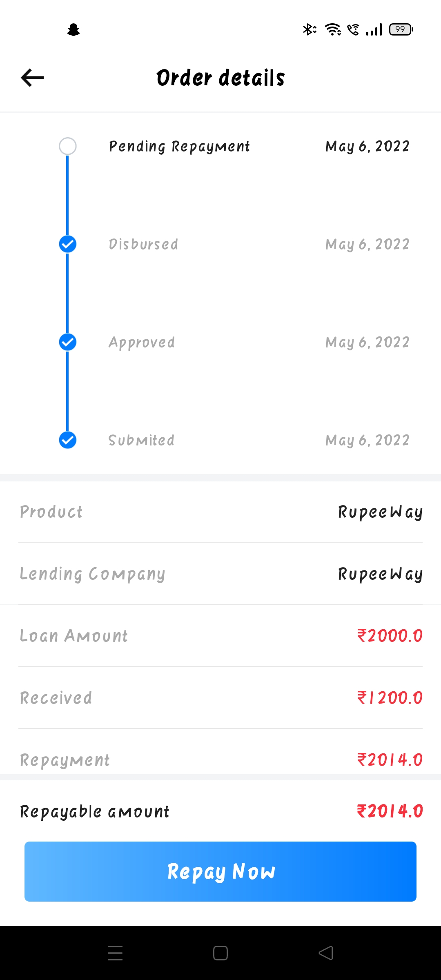The height and width of the screenshot is (980, 441).
Task: Tap the Repayable amount ₹2014.0 total
Action: coord(390,811)
